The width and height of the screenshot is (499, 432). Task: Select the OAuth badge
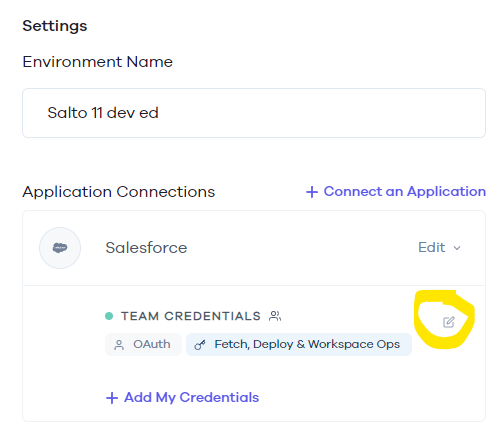143,344
